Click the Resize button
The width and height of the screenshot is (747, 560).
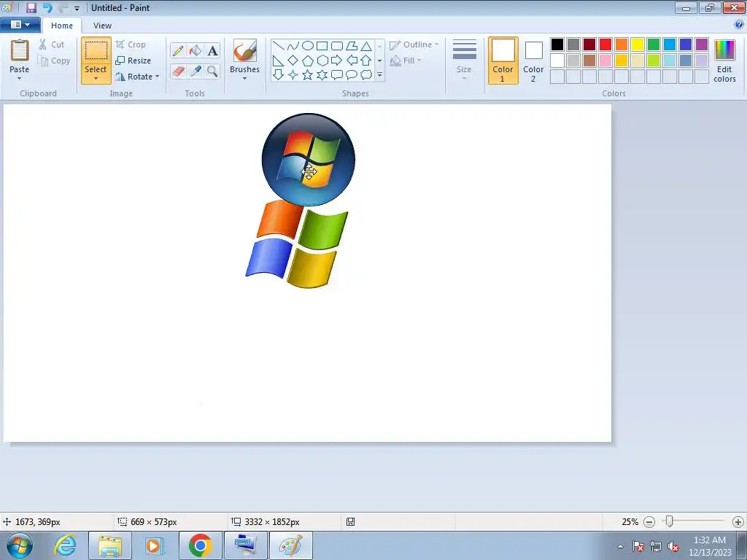coord(133,61)
